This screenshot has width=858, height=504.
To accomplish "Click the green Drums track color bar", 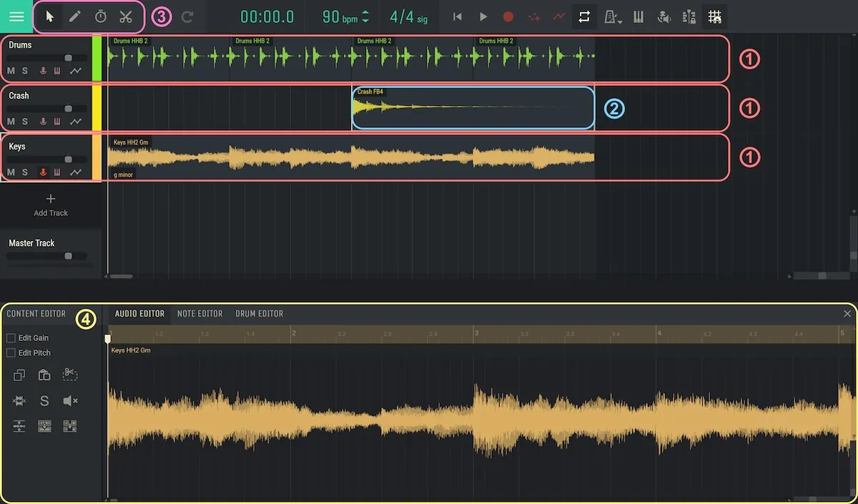I will [97, 58].
